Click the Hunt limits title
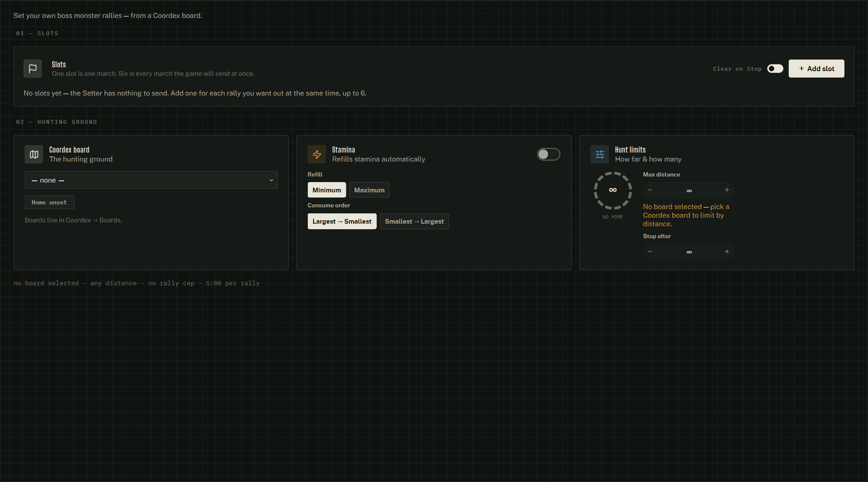The image size is (868, 482). (x=630, y=150)
